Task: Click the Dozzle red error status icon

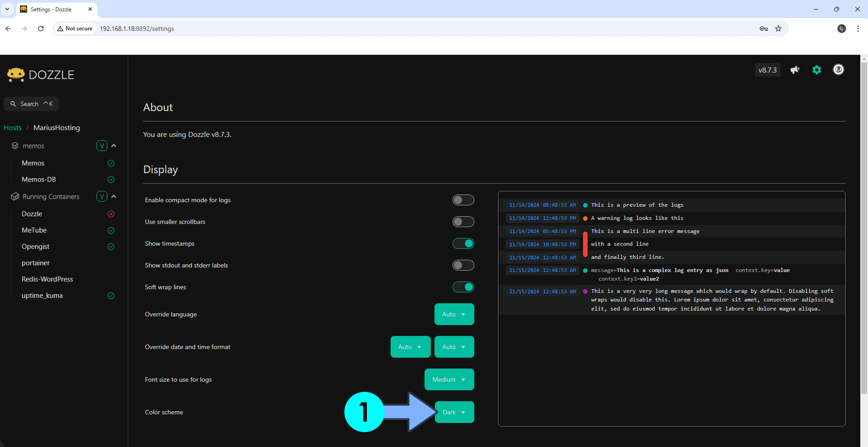Action: coord(111,214)
